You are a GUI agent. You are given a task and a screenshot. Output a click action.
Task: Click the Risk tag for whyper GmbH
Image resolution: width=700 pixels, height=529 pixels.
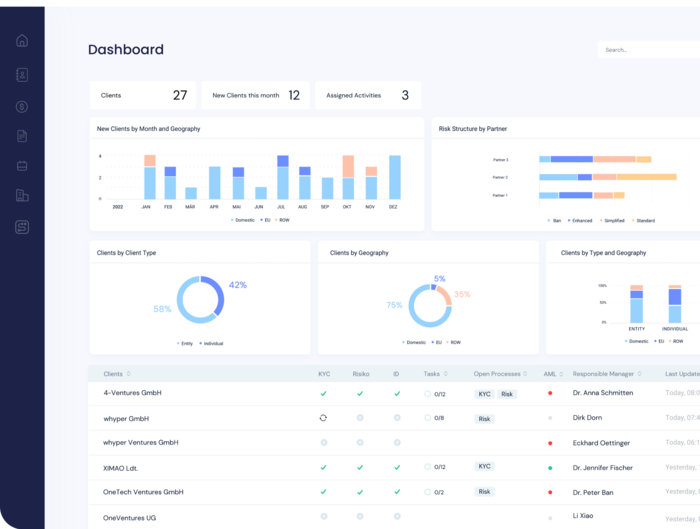click(485, 419)
